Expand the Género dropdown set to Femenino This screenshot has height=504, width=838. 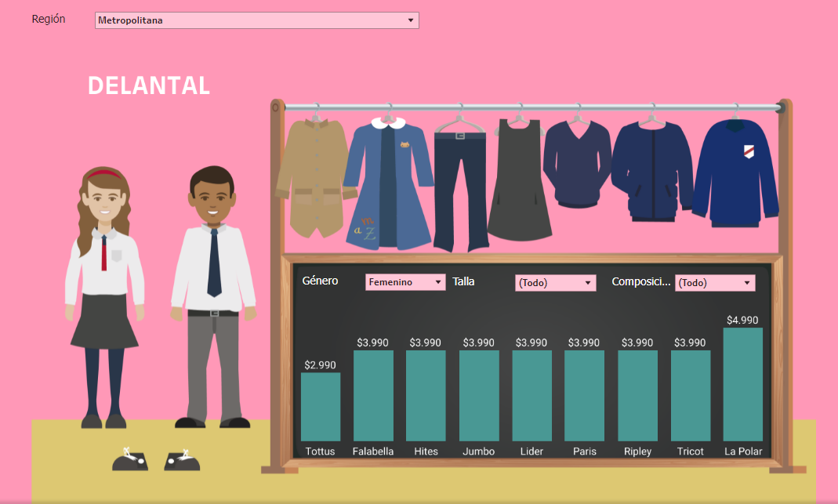tap(405, 282)
